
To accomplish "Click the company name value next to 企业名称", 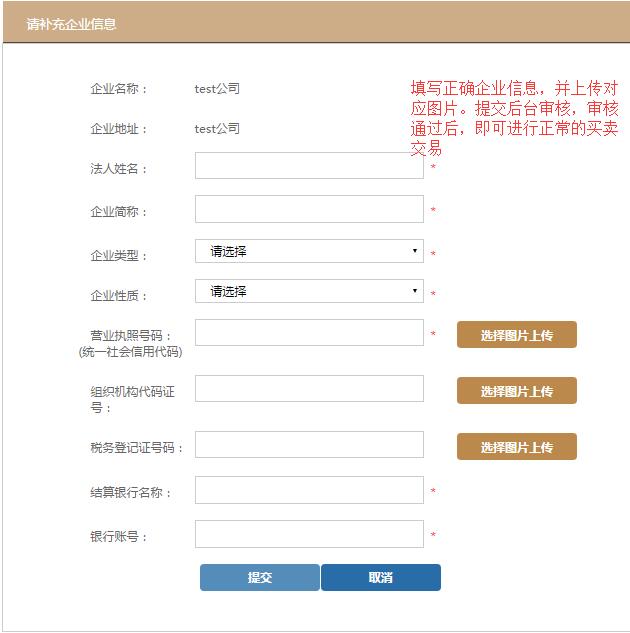I will [217, 89].
